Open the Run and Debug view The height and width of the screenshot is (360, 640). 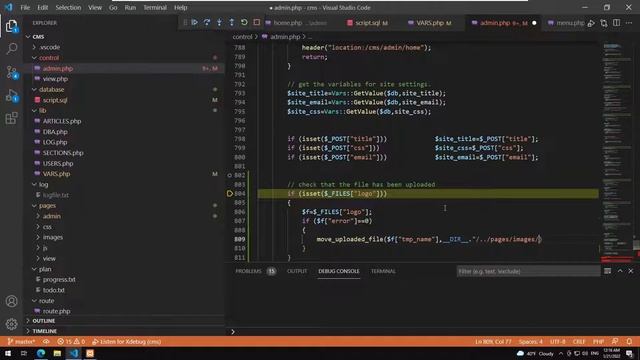[11, 96]
